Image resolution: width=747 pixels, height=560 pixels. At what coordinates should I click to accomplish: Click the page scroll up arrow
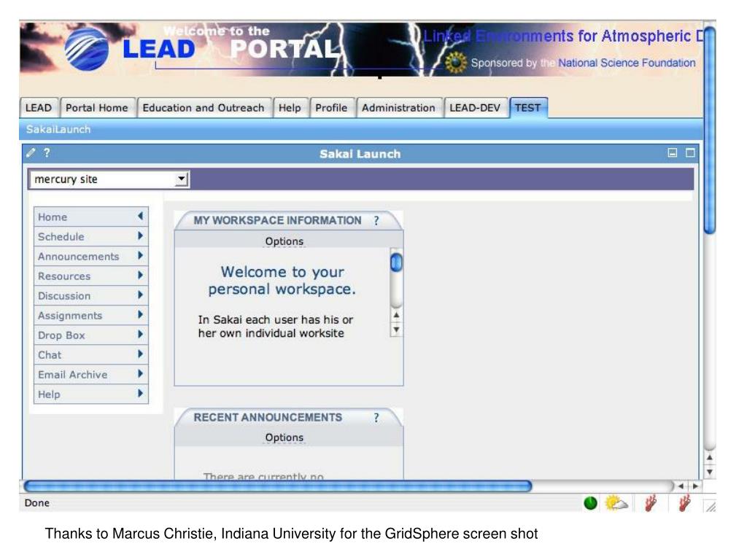pyautogui.click(x=709, y=458)
